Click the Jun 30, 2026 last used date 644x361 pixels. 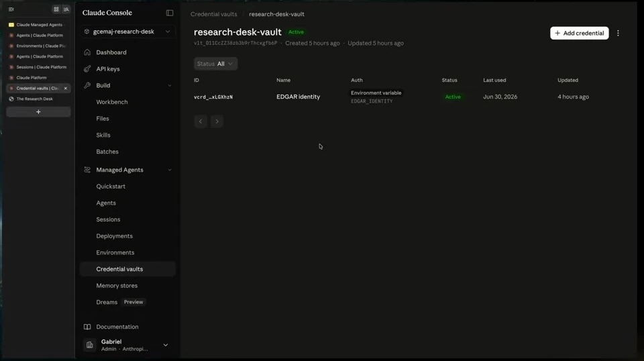pyautogui.click(x=500, y=97)
